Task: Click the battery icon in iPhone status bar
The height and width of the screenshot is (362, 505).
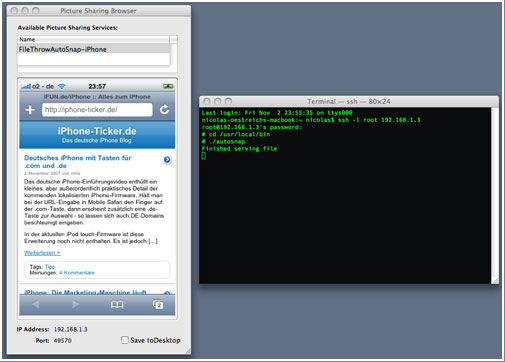Action: click(168, 86)
